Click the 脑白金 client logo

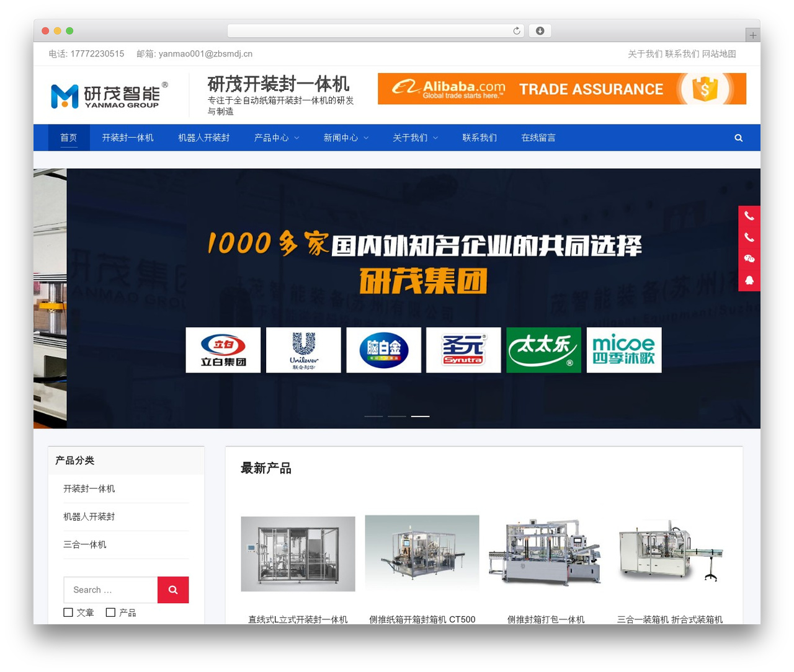click(383, 350)
